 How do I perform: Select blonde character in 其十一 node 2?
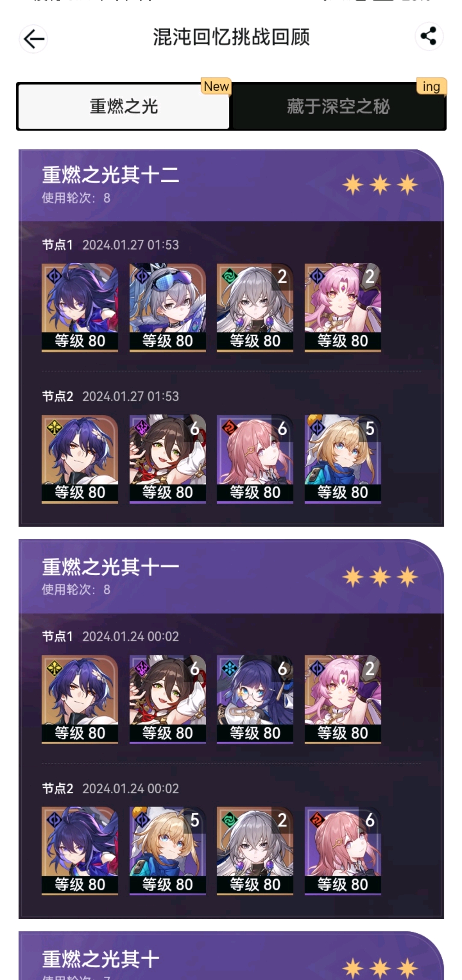pyautogui.click(x=168, y=851)
